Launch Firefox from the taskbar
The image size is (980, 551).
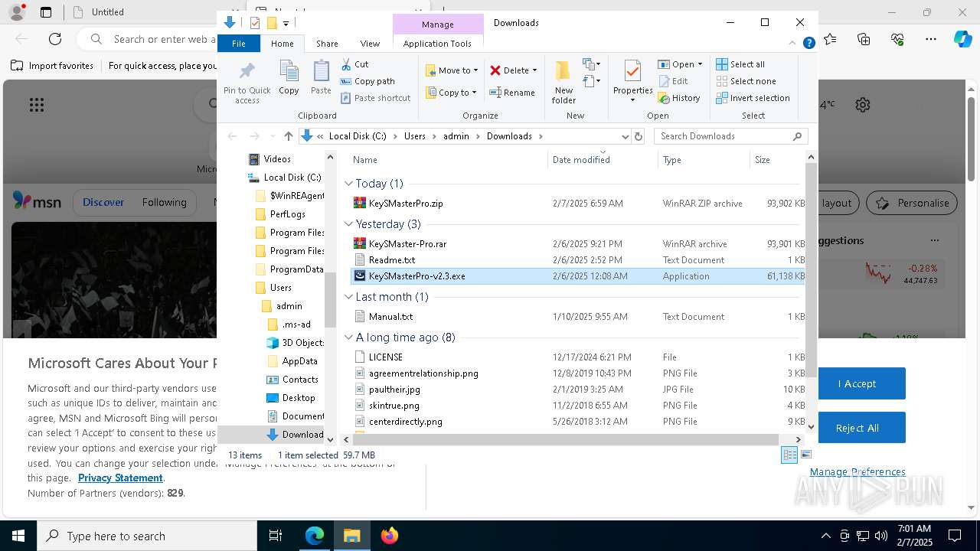390,536
